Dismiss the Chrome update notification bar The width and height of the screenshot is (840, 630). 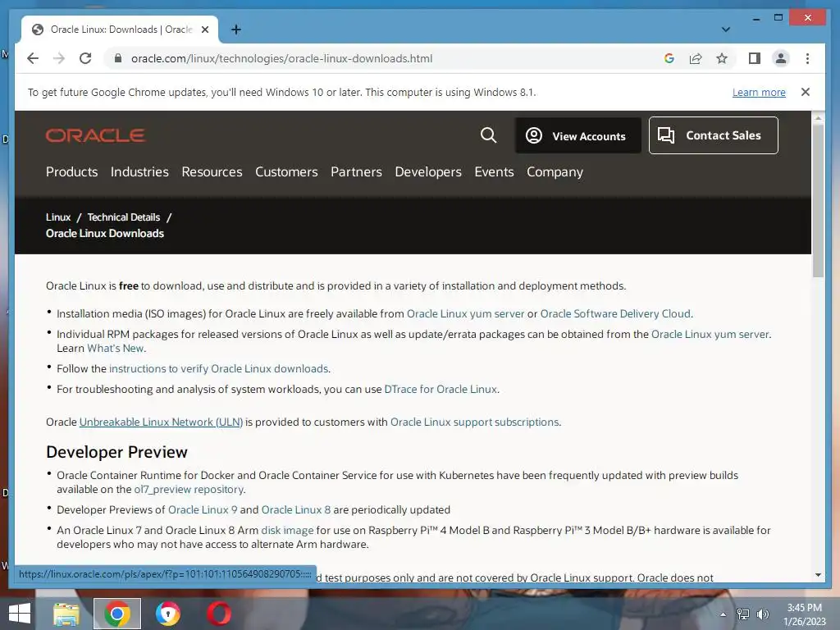tap(806, 92)
